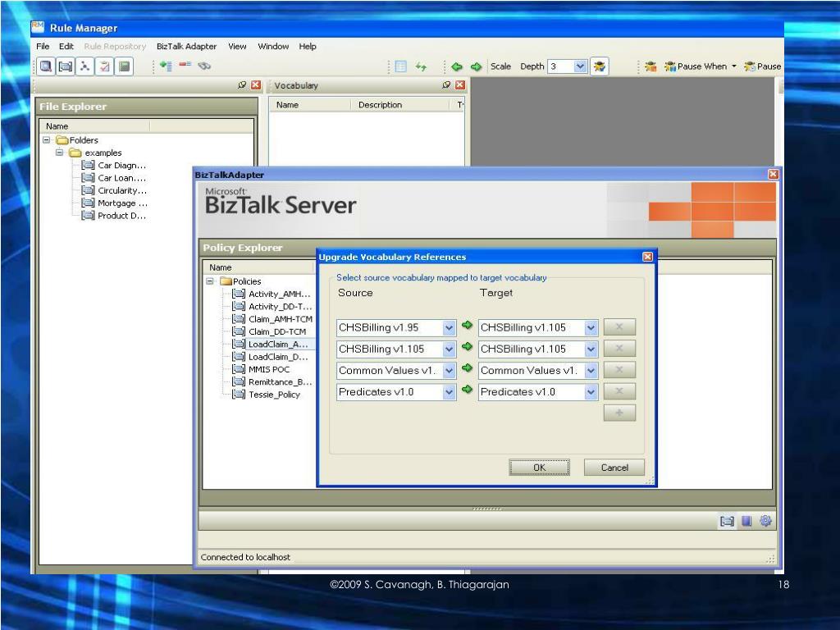Image resolution: width=840 pixels, height=630 pixels.
Task: Click the plus add mapping button
Action: [x=619, y=413]
